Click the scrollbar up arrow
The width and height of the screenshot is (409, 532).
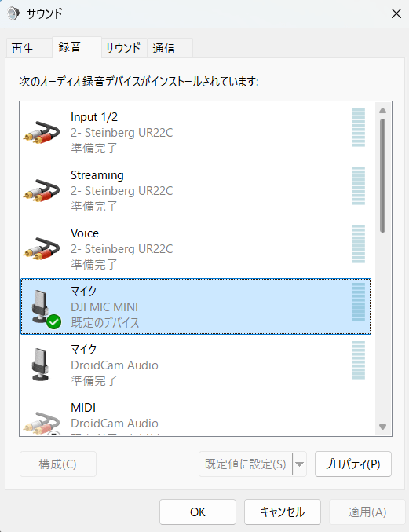(382, 110)
